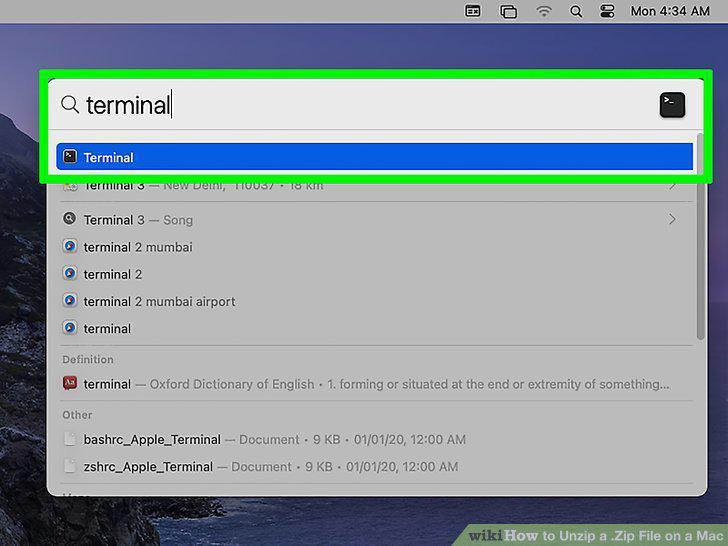Click the keyboard input menu bar icon
728x546 pixels.
(x=473, y=11)
